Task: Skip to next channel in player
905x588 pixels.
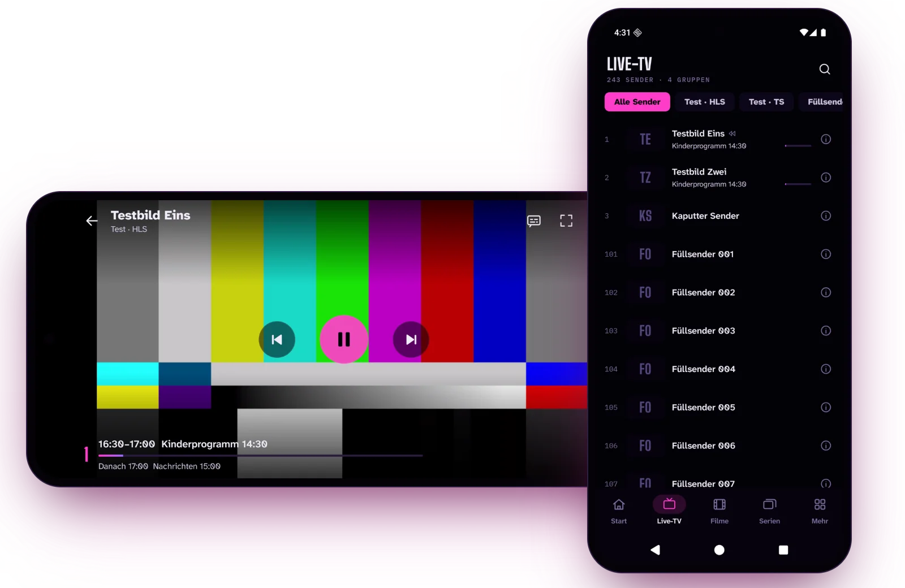Action: point(411,340)
